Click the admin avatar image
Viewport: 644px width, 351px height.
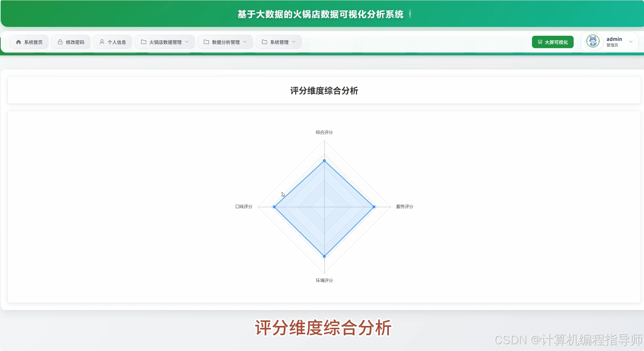pos(593,42)
